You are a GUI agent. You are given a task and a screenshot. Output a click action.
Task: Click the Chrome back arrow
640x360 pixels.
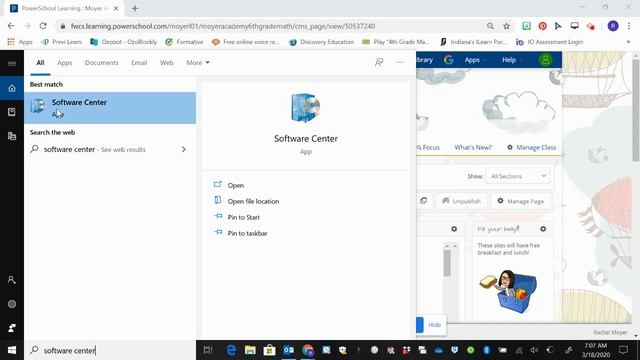[x=11, y=26]
